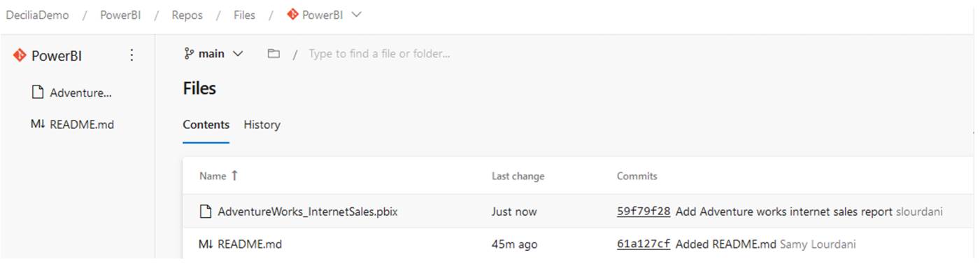Open commit 61a127cf link
Viewport: 980px width, 276px height.
(644, 244)
